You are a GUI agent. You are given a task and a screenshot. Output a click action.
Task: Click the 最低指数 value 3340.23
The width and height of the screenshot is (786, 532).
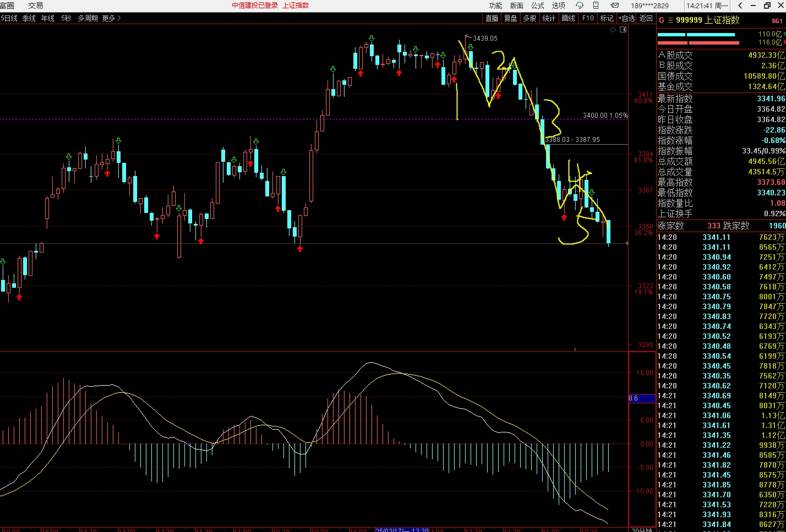(x=771, y=193)
